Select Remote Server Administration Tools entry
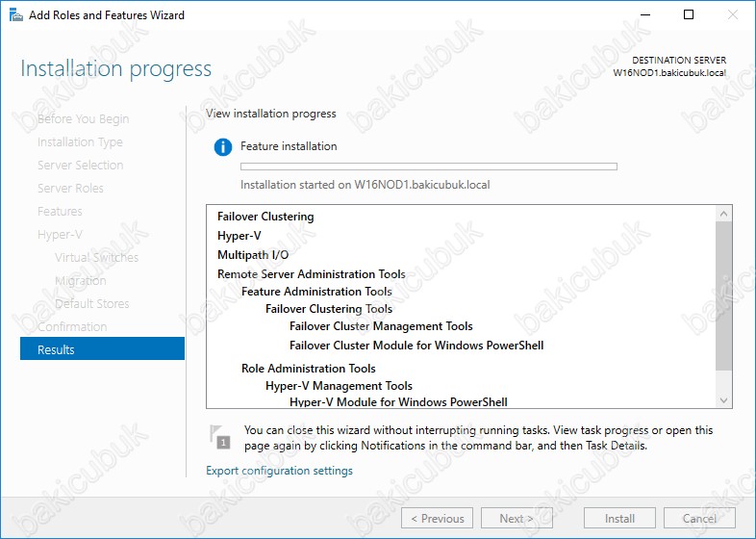Image resolution: width=756 pixels, height=539 pixels. pyautogui.click(x=312, y=274)
